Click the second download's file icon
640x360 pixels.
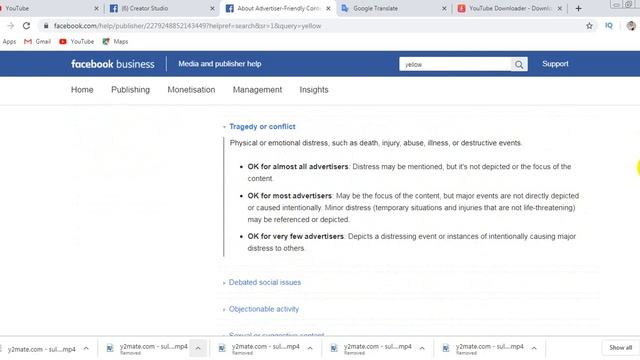click(x=110, y=348)
